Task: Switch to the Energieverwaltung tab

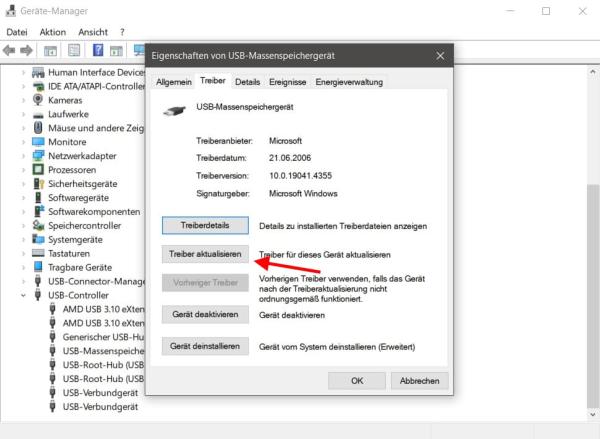Action: pyautogui.click(x=349, y=81)
